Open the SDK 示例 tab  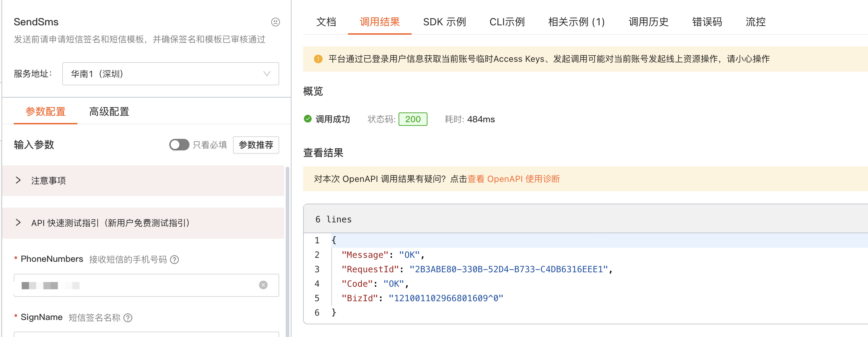pyautogui.click(x=444, y=22)
